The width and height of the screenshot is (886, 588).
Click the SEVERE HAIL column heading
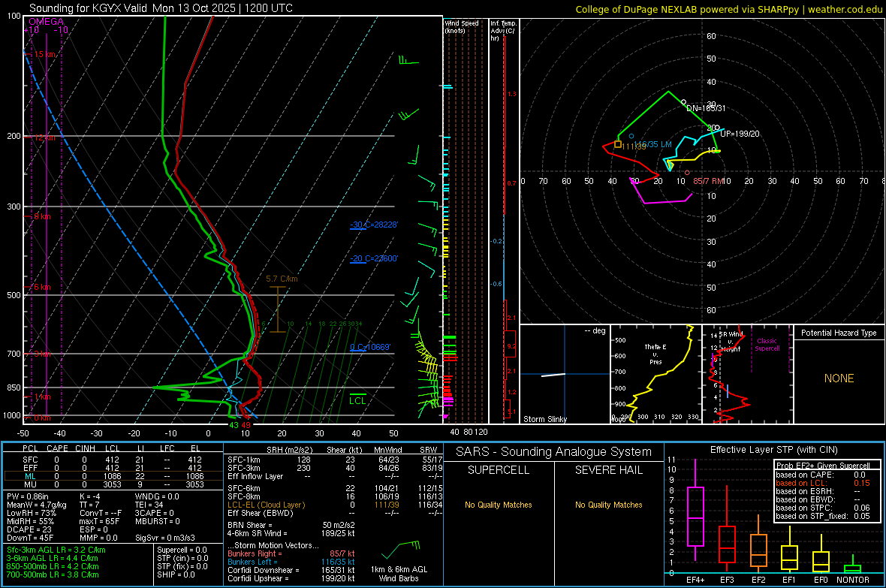[x=608, y=470]
